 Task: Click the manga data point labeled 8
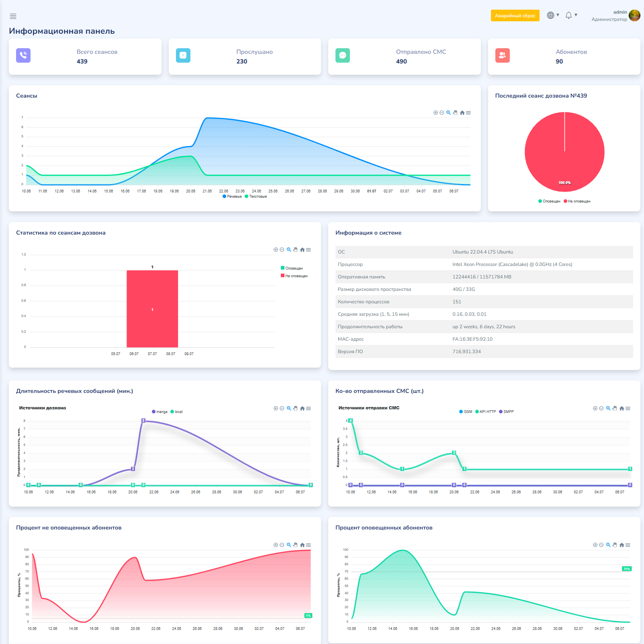click(x=143, y=421)
